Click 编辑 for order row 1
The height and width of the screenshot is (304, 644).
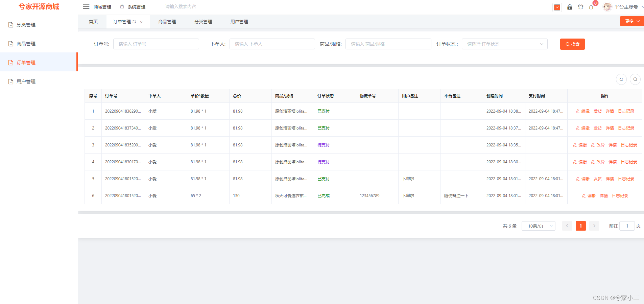pos(583,111)
